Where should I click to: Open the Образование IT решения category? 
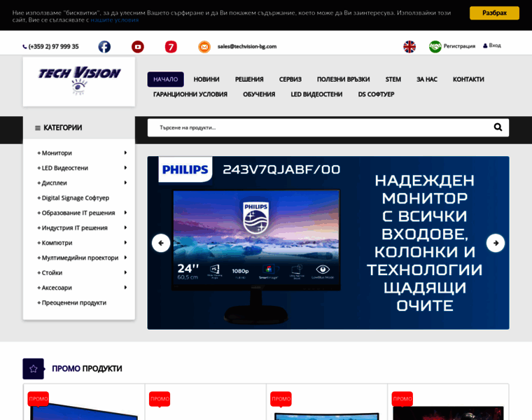[78, 213]
